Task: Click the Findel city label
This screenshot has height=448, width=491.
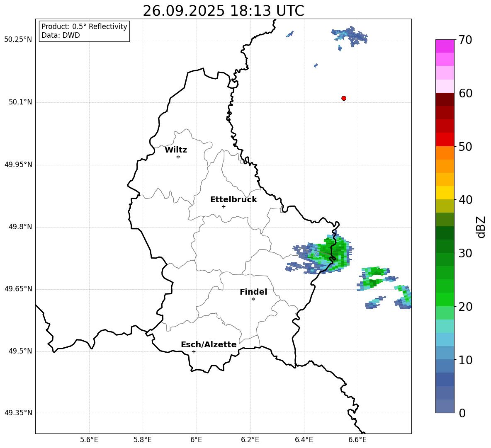Action: [253, 292]
